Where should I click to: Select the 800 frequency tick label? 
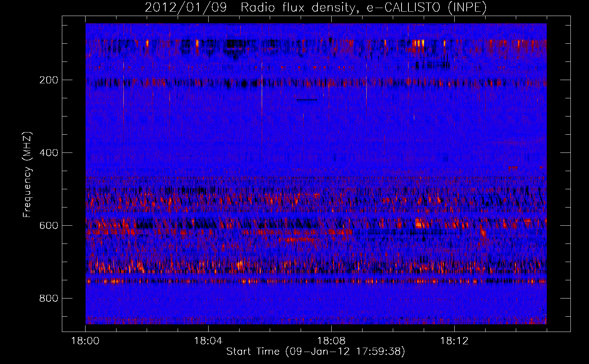[49, 298]
